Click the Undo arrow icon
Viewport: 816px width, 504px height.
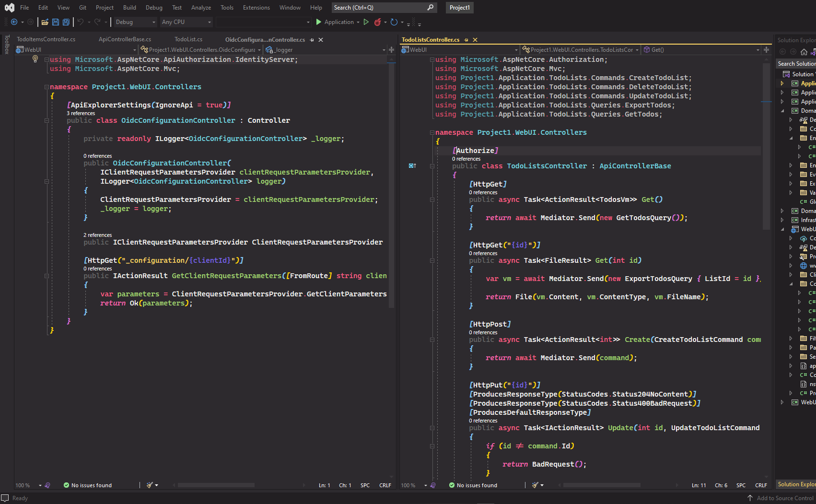click(x=81, y=22)
